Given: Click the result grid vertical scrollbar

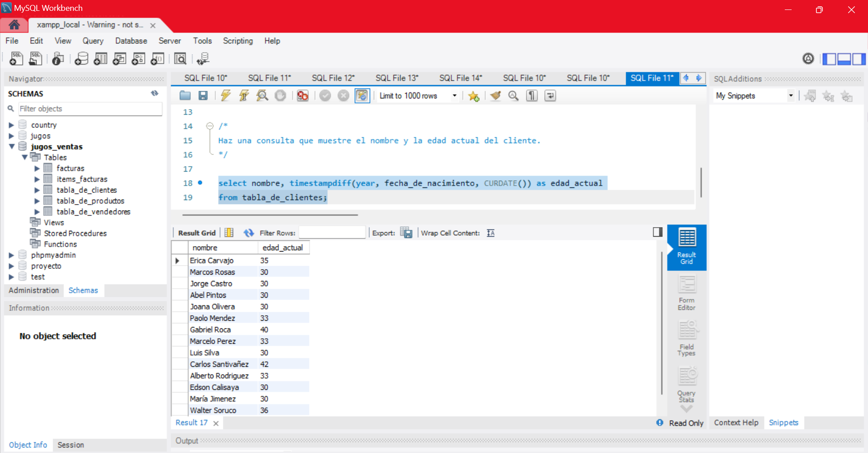Looking at the screenshot, I should 661,323.
